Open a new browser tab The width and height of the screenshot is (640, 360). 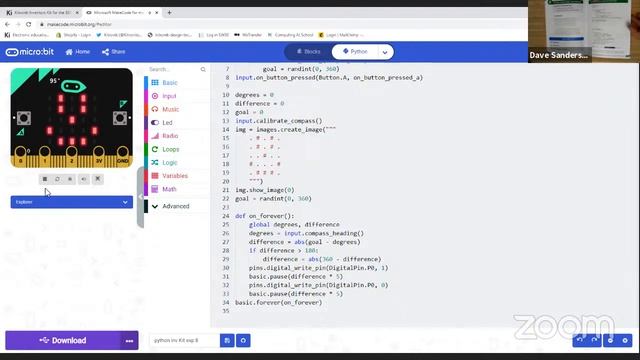[169, 13]
